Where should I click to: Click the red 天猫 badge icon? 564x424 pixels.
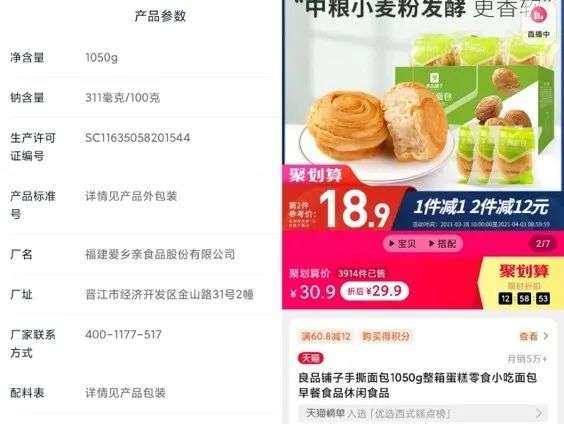click(310, 358)
